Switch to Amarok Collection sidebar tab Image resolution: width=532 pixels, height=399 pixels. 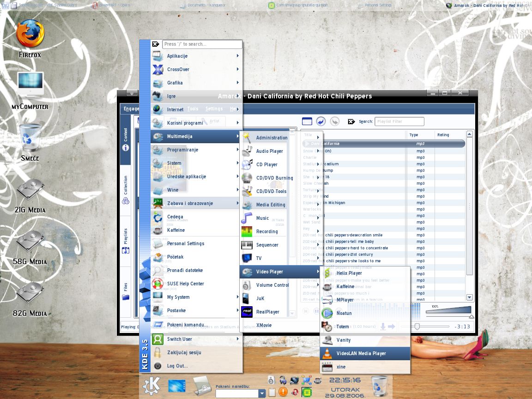point(126,190)
